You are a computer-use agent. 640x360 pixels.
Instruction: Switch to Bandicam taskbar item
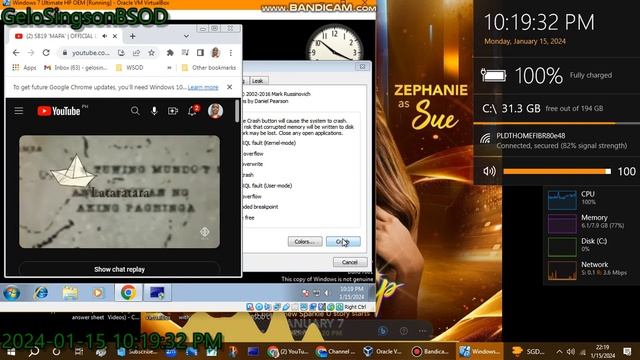(x=430, y=351)
